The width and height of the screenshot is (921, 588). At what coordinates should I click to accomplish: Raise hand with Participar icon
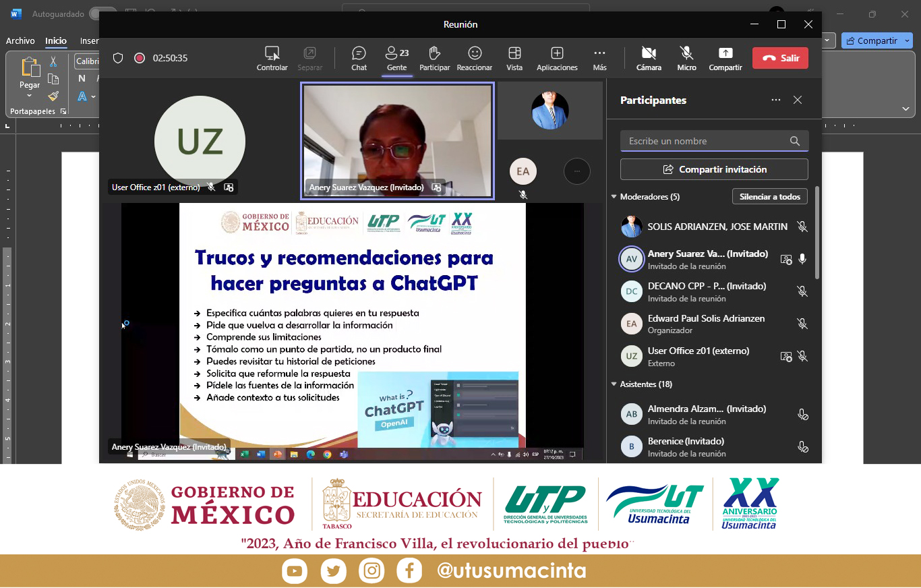coord(434,58)
